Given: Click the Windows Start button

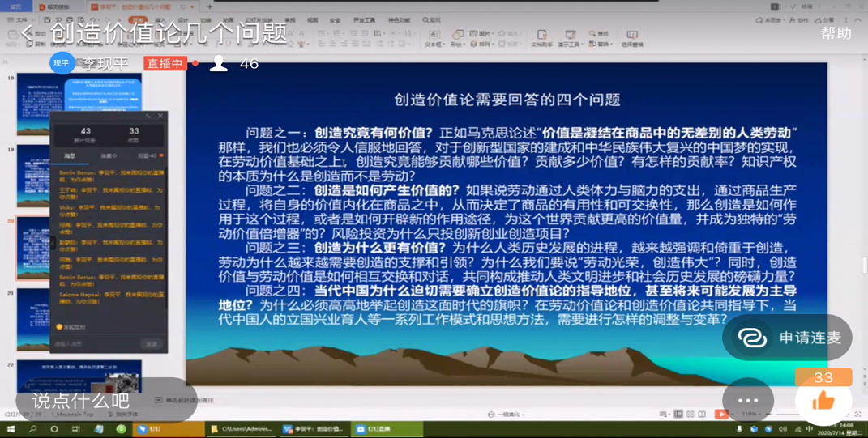Looking at the screenshot, I should coord(11,429).
